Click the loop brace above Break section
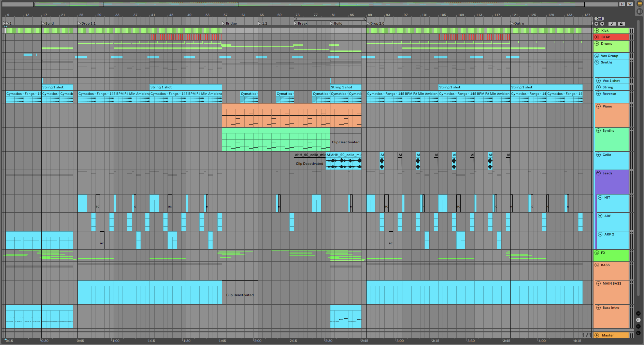Image resolution: width=644 pixels, height=345 pixels. (x=330, y=19)
